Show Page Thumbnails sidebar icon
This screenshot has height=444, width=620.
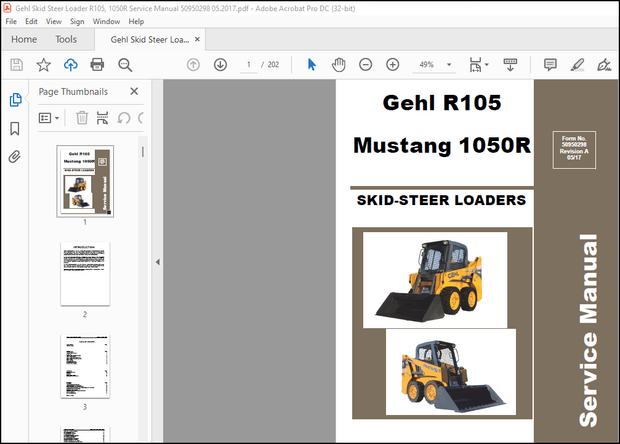click(x=15, y=100)
